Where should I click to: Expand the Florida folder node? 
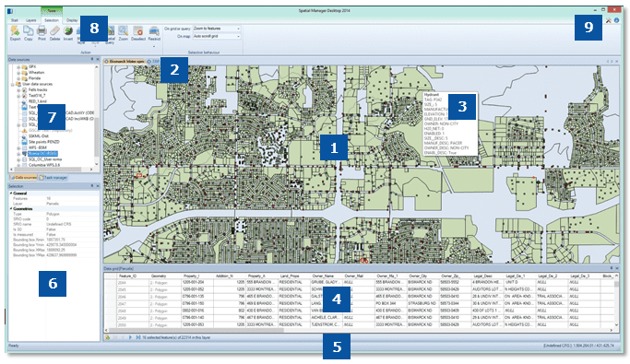point(18,78)
